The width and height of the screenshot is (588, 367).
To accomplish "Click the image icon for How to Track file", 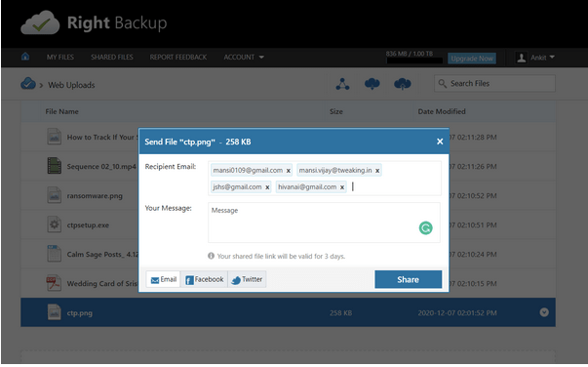I will click(x=55, y=137).
